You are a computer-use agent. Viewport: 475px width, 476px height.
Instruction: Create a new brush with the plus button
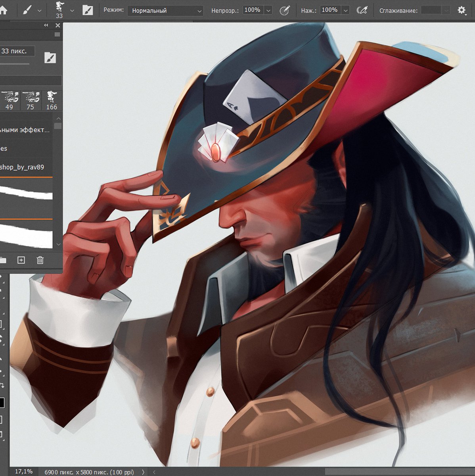[x=20, y=260]
